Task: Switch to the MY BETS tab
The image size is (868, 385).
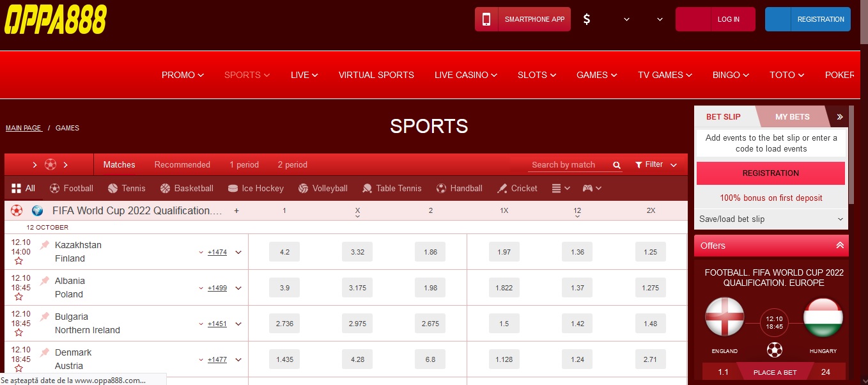Action: [x=792, y=117]
